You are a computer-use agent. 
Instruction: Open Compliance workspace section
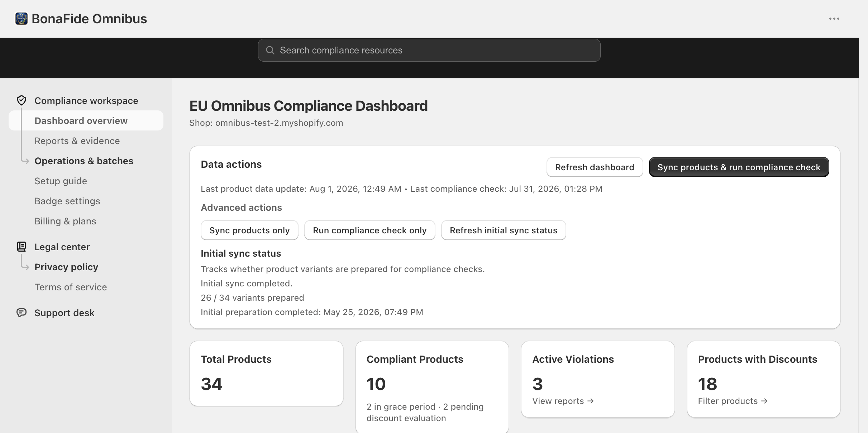(86, 101)
